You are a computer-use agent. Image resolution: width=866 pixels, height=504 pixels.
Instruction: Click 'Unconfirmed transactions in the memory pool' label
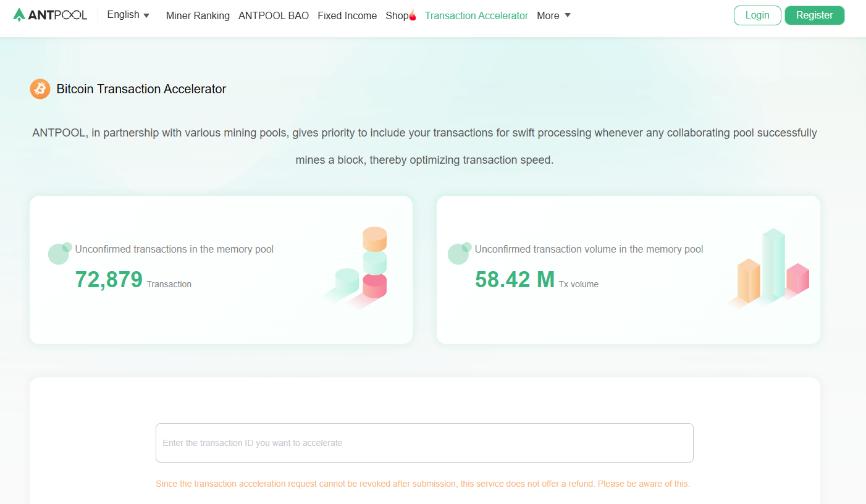[x=174, y=250]
